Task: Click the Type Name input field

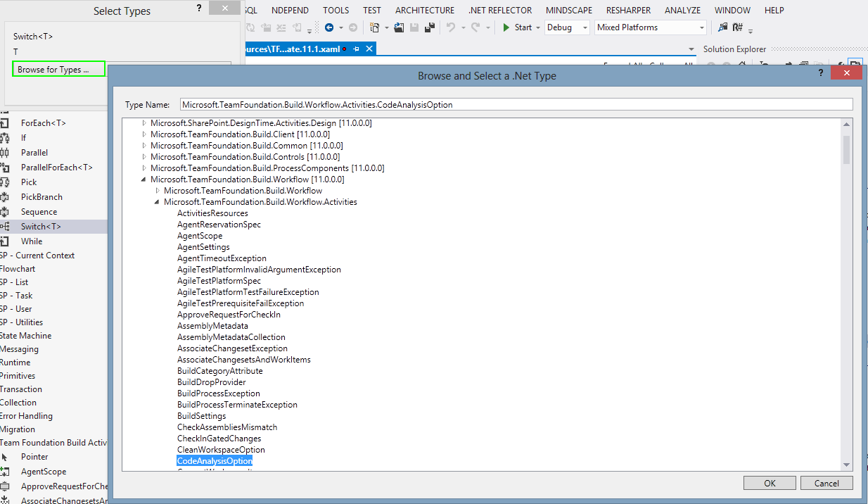Action: pos(516,104)
